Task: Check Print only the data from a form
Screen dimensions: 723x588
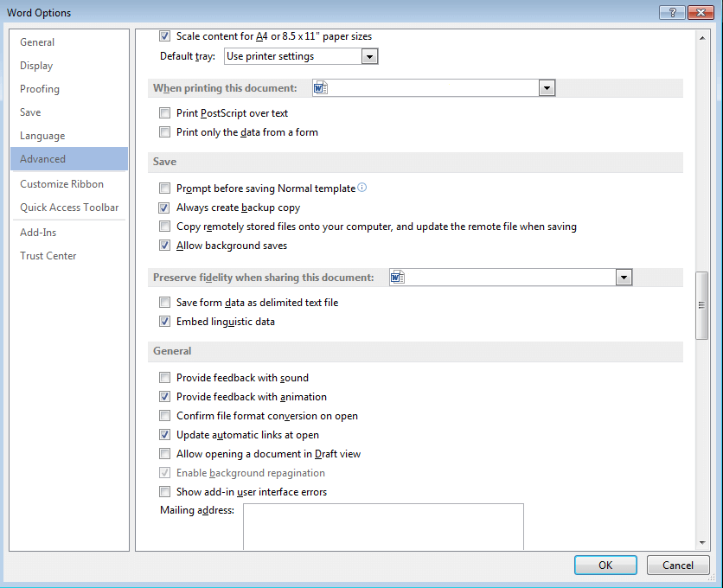Action: [164, 131]
